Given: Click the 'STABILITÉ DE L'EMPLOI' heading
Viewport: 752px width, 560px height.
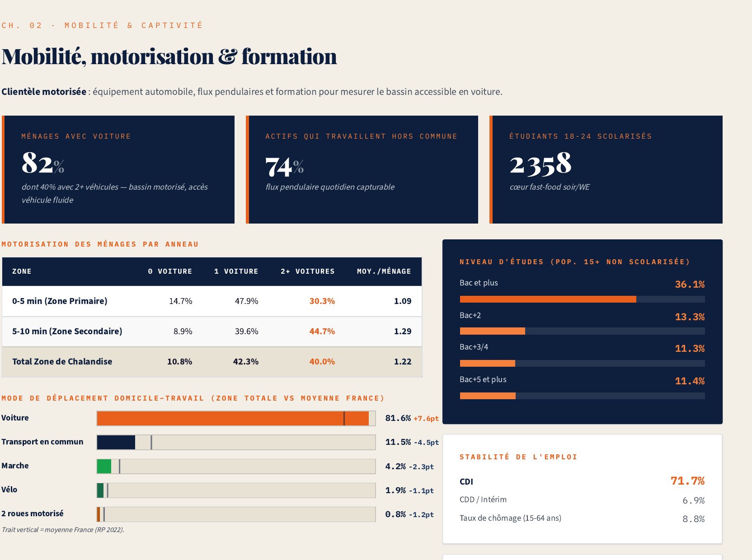Looking at the screenshot, I should coord(518,457).
